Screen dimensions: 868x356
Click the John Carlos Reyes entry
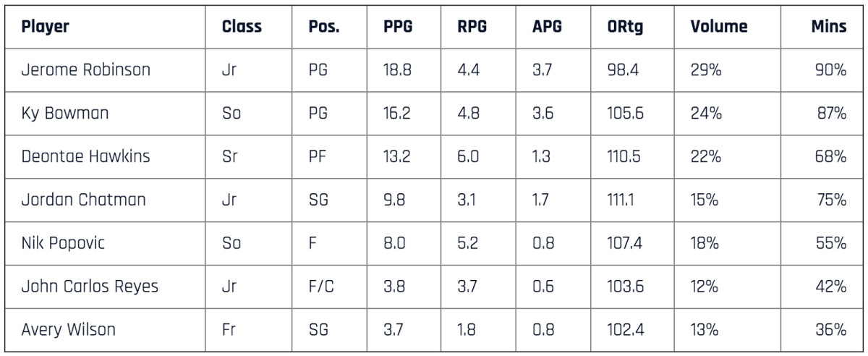click(90, 287)
